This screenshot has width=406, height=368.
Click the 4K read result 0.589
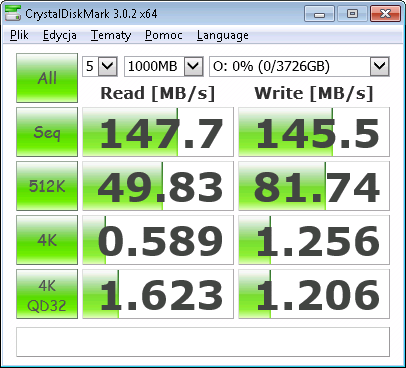pyautogui.click(x=158, y=240)
